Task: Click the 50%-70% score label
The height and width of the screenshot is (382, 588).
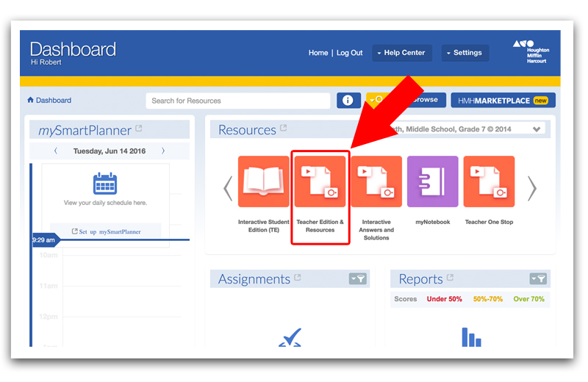Action: click(x=488, y=299)
